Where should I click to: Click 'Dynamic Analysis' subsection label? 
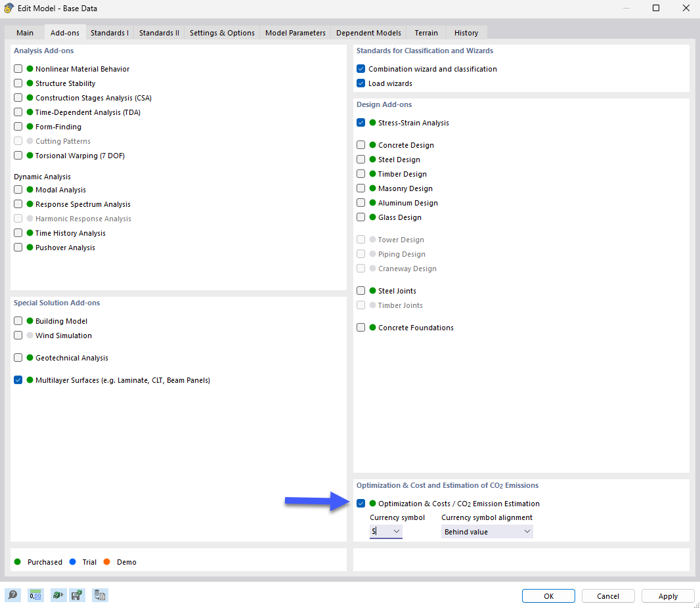[x=43, y=177]
